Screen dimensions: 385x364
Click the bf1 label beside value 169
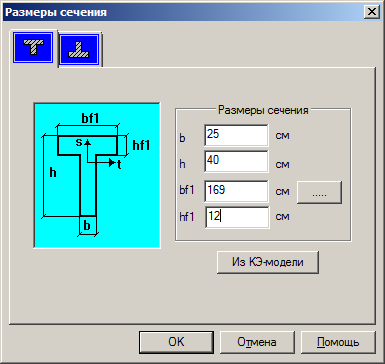pyautogui.click(x=187, y=190)
